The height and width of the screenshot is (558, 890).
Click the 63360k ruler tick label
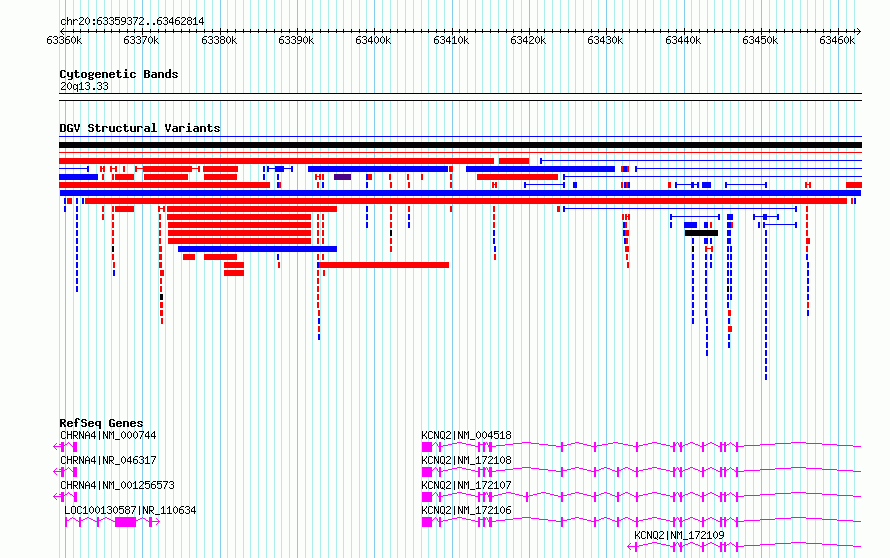tap(64, 40)
